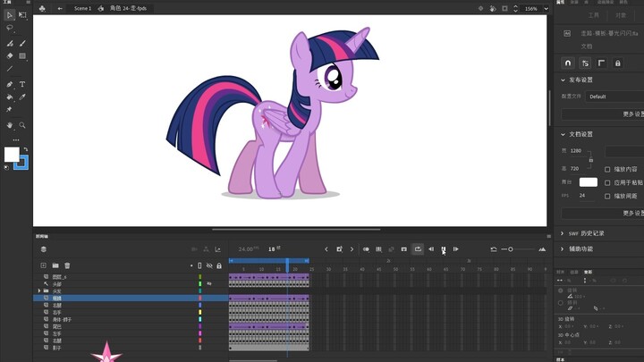Select the Free Transform tool
The image size is (644, 362).
[22, 15]
